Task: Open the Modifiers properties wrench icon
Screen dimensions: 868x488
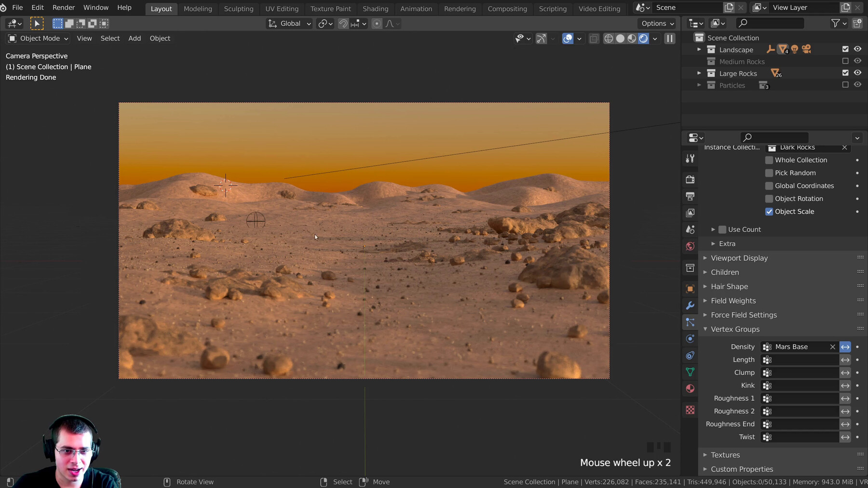Action: point(690,305)
